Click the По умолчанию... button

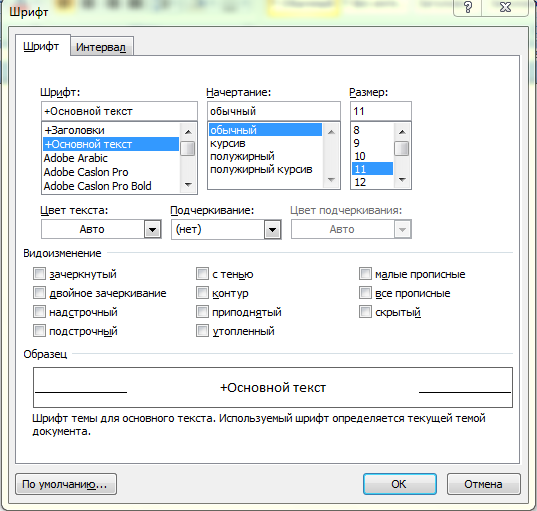[66, 484]
